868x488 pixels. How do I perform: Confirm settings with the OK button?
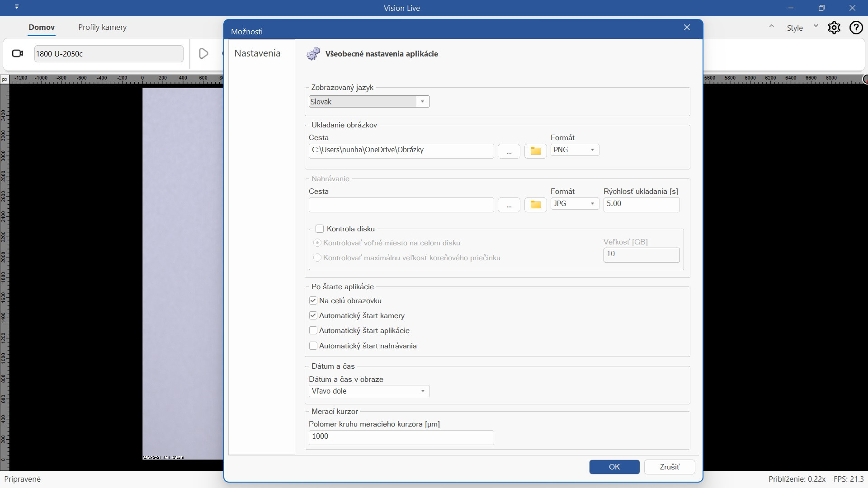[x=614, y=467]
